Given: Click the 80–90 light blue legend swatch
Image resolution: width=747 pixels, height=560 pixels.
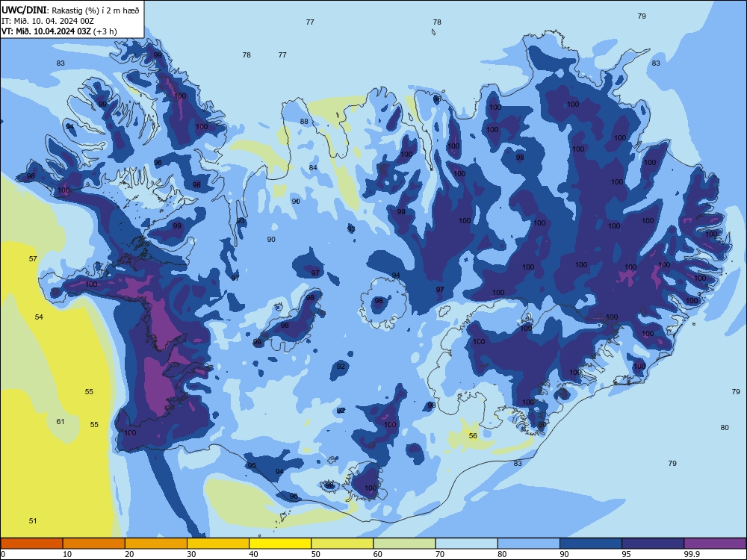Looking at the screenshot, I should coord(529,544).
